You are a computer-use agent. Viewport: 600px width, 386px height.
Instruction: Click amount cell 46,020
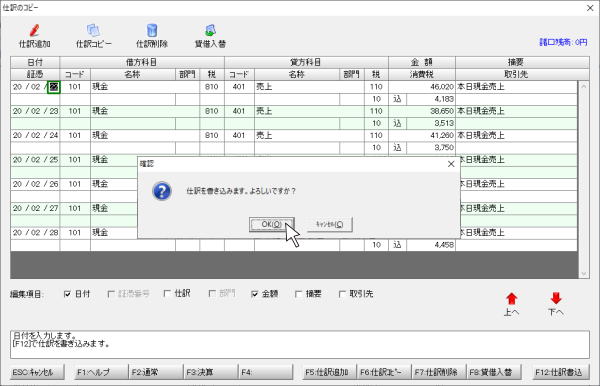point(422,87)
